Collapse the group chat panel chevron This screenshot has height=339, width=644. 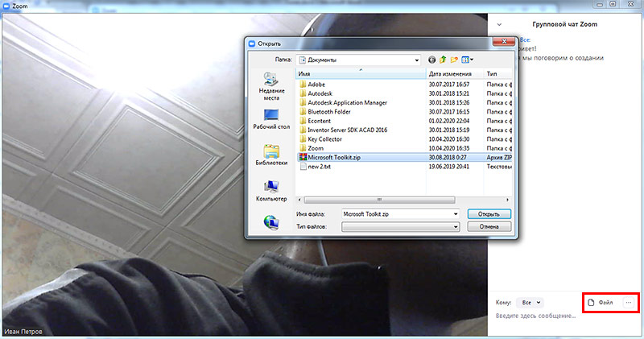tap(501, 25)
